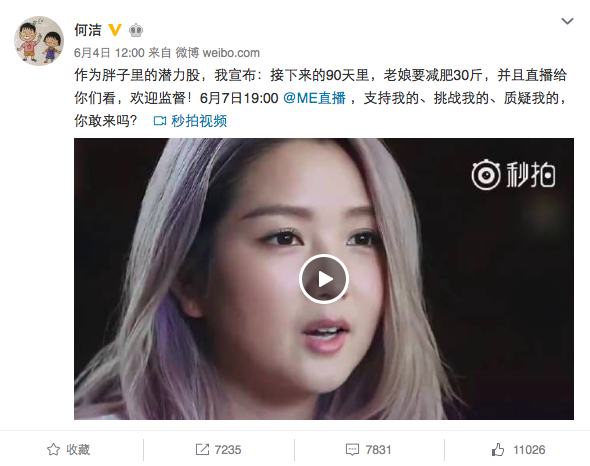Click the 秒拍 watermark logo on video

(513, 175)
